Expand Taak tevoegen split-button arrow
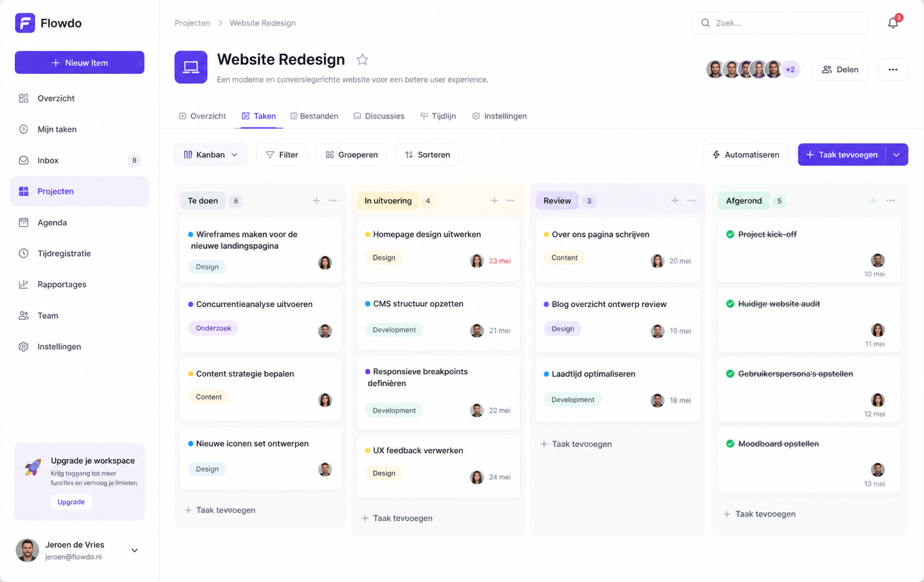The width and height of the screenshot is (924, 582). click(896, 155)
